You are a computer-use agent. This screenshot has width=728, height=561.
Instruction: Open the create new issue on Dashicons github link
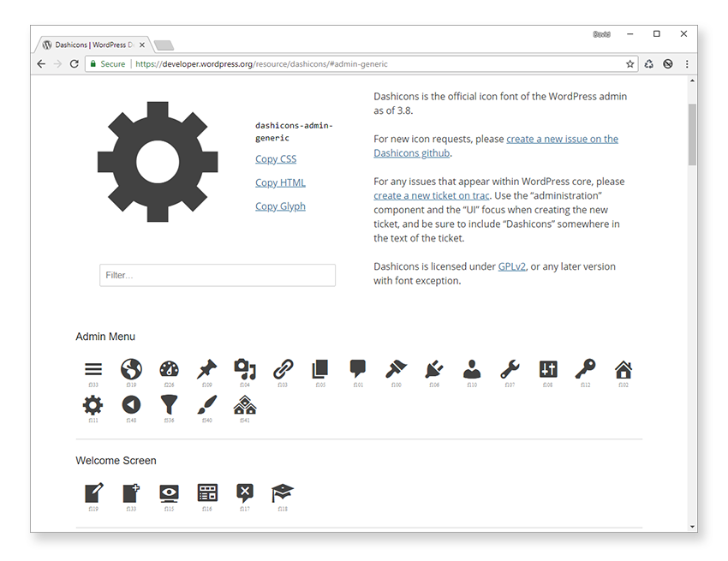496,146
